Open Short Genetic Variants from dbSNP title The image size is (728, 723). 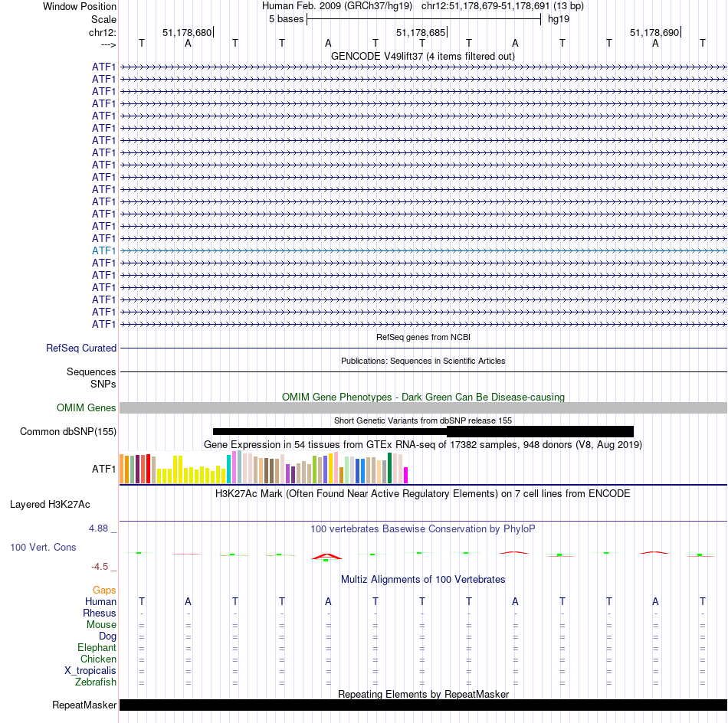pyautogui.click(x=423, y=421)
